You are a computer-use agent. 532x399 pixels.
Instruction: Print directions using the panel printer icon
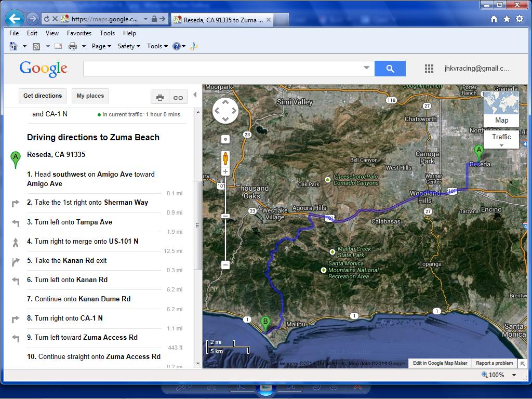(x=160, y=98)
